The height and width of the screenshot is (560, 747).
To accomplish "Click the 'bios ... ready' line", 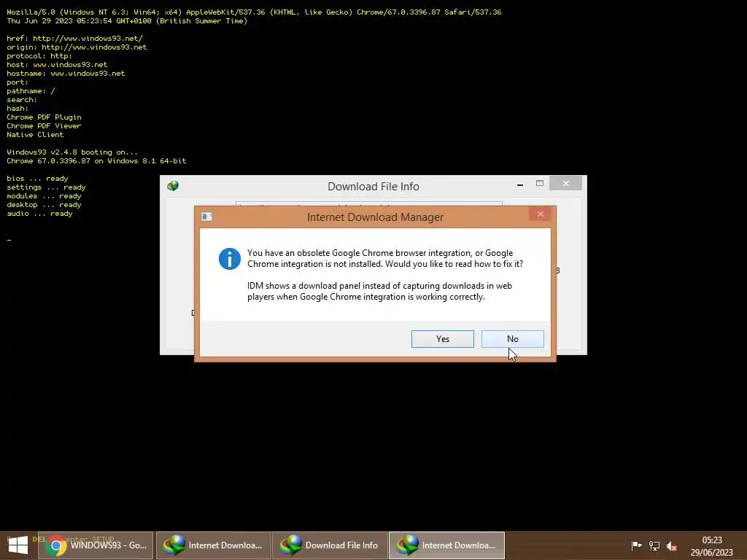I will [37, 178].
